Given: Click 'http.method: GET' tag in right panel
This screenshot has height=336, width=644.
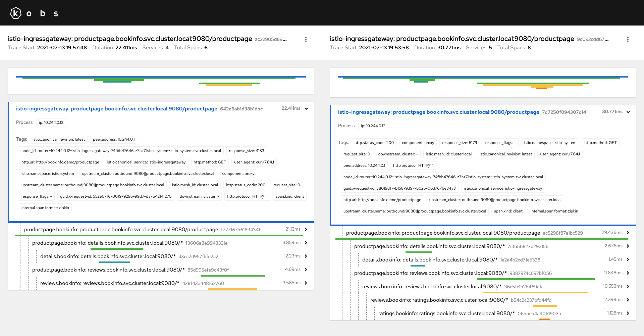Looking at the screenshot, I should click(600, 143).
